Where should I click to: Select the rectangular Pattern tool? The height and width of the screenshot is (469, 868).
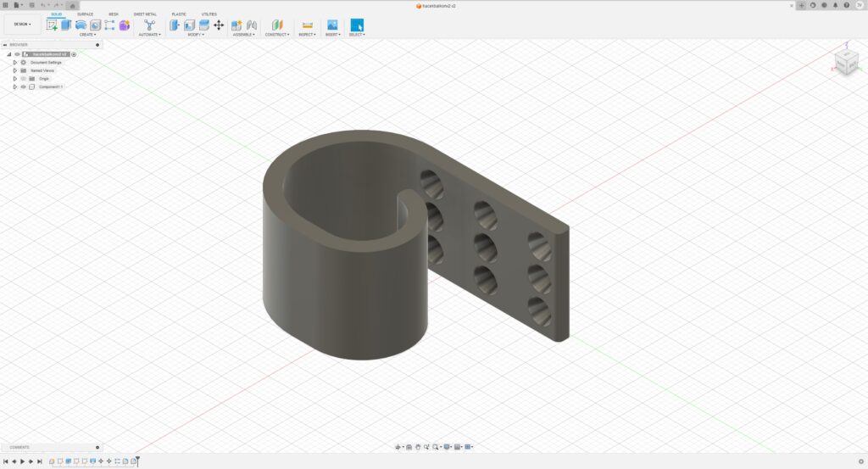point(109,25)
